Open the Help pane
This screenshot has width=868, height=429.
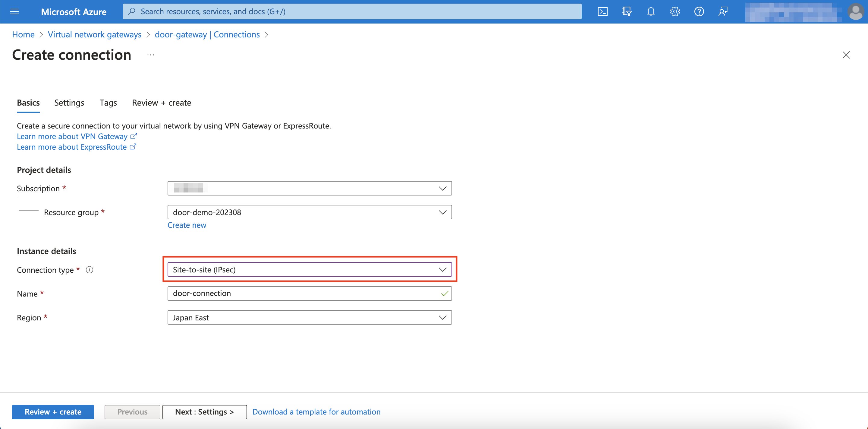(699, 11)
